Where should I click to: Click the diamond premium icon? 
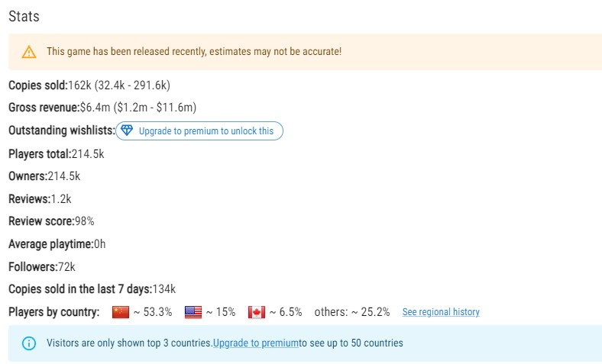click(127, 130)
